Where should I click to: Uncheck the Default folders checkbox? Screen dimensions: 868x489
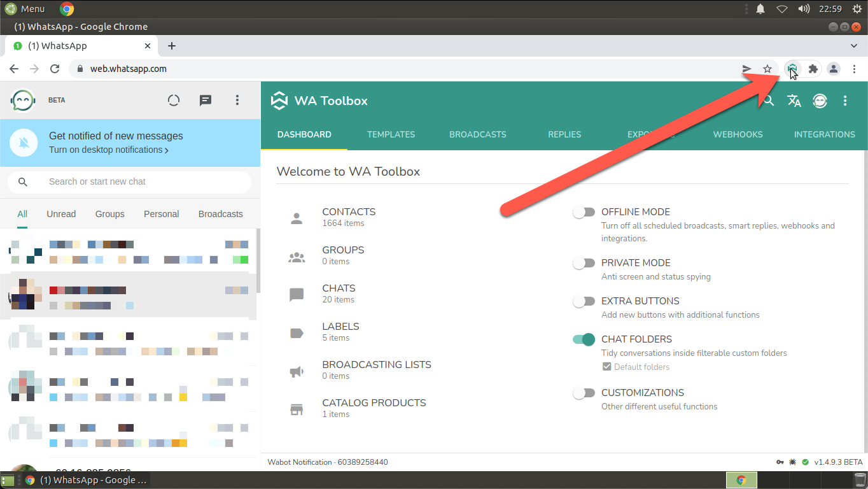[x=606, y=367]
